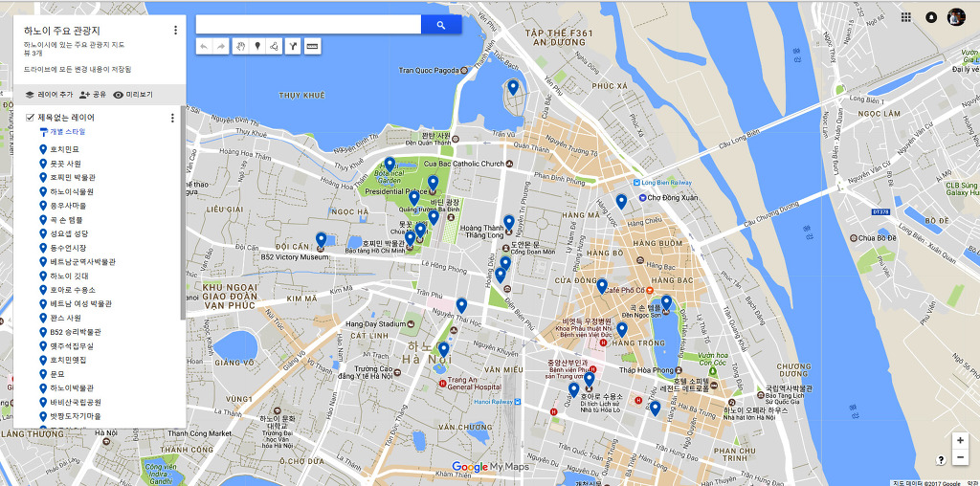Viewport: 980px width, 486px height.
Task: Open the notifications bell
Action: (x=931, y=17)
